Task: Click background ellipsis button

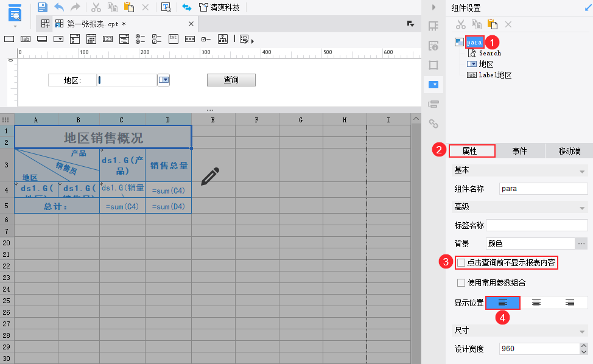Action: click(x=581, y=244)
